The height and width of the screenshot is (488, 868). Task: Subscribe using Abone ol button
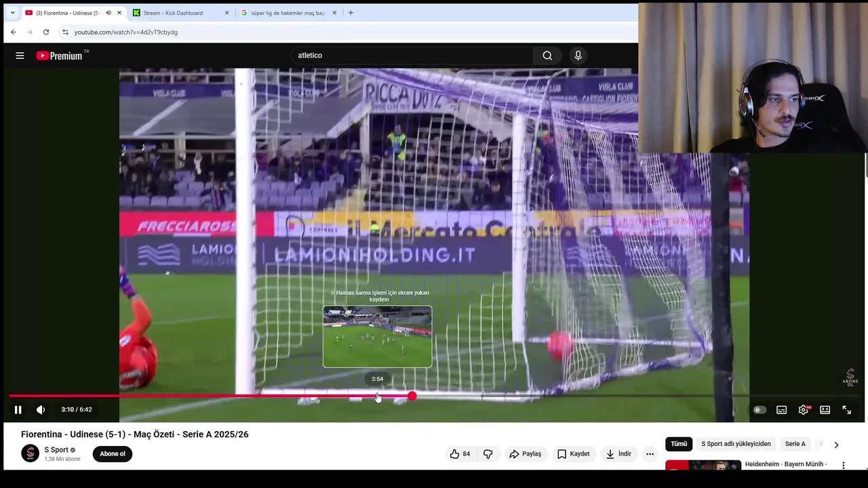113,454
